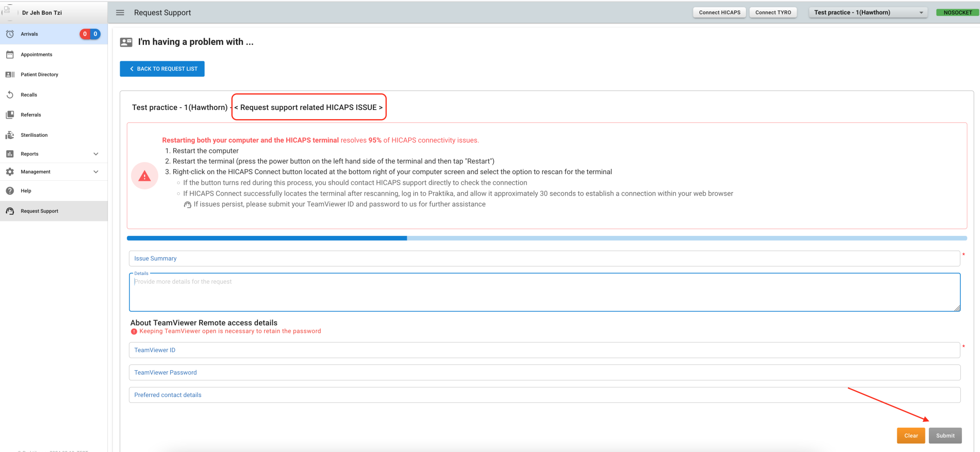Click the headset icon before 'If issues persist'
This screenshot has height=452, width=980.
coord(188,205)
